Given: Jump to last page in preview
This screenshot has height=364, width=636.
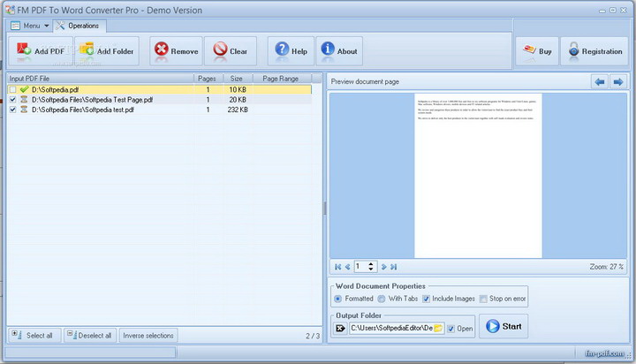Looking at the screenshot, I should (393, 267).
